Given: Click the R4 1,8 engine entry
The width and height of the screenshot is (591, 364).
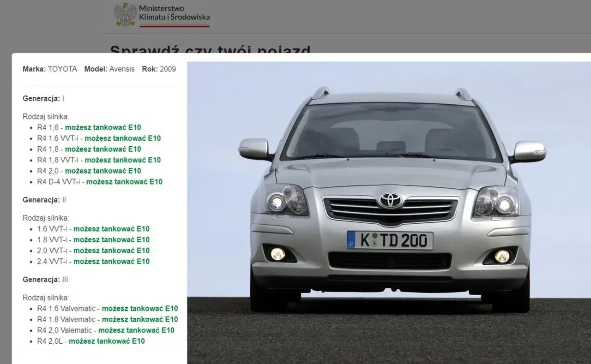Looking at the screenshot, I should pyautogui.click(x=48, y=149).
